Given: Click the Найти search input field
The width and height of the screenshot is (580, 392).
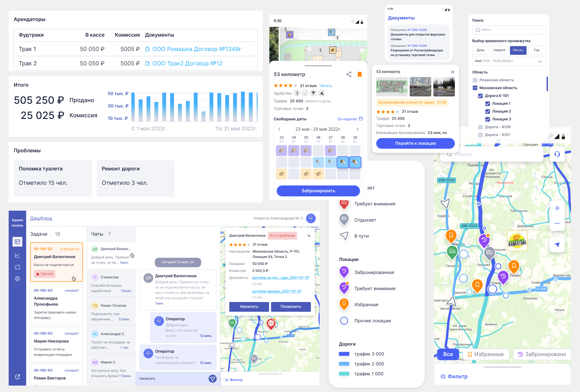Looking at the screenshot, I should [x=509, y=30].
